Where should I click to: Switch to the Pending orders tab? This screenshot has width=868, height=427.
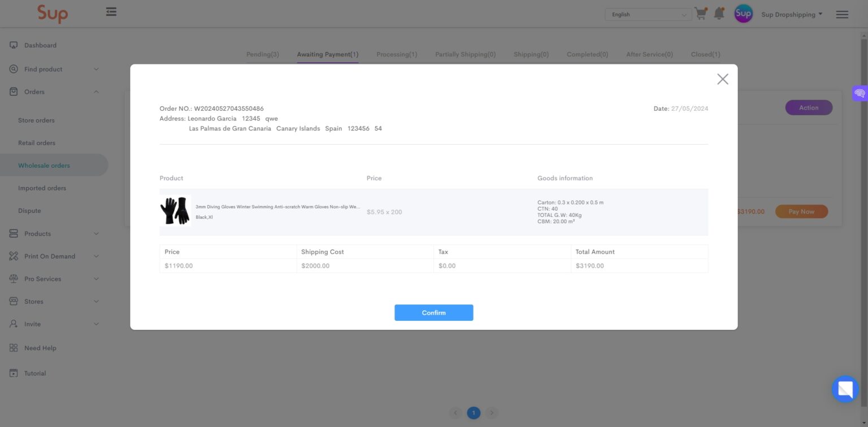point(262,54)
